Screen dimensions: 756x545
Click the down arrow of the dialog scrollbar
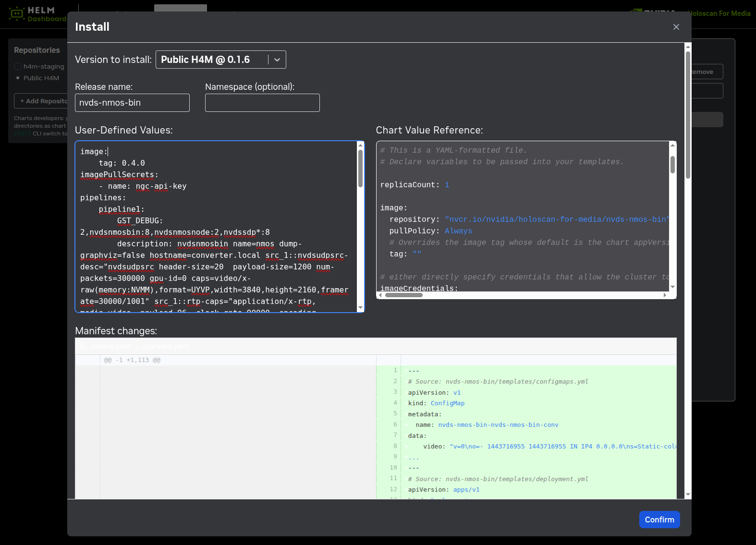[688, 494]
